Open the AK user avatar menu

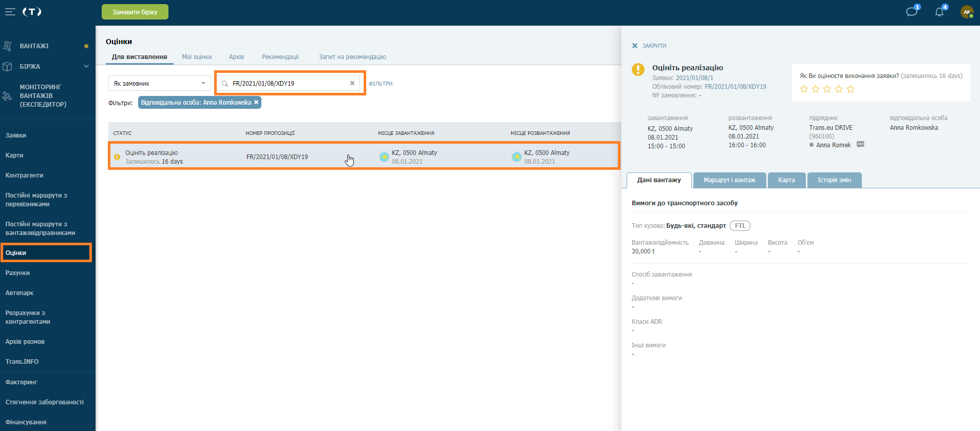[x=967, y=12]
